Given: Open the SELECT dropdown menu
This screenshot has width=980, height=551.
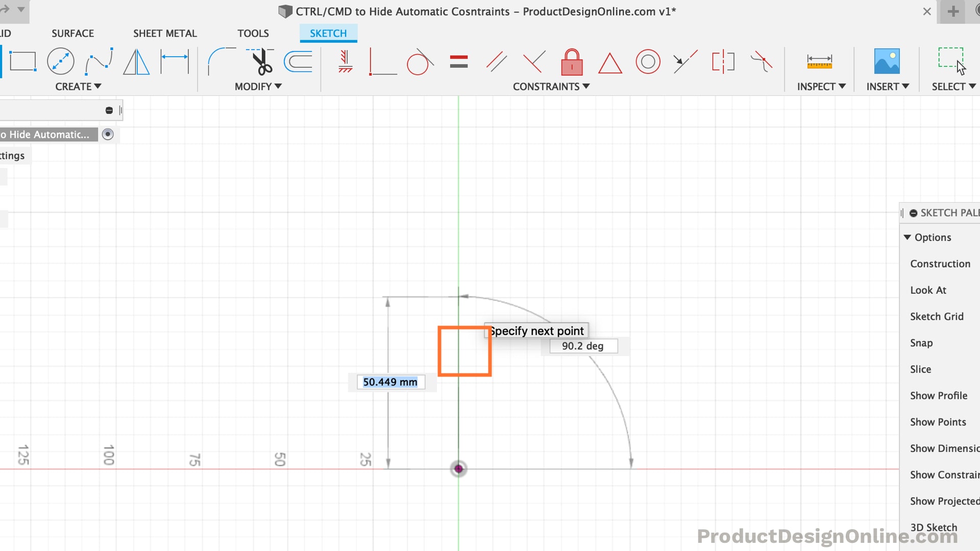Looking at the screenshot, I should pos(953,87).
